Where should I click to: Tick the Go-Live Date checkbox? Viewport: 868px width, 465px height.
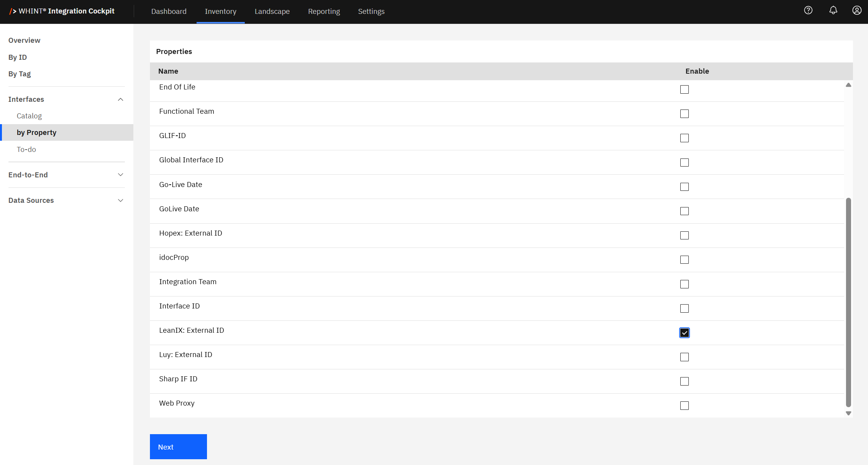[685, 187]
